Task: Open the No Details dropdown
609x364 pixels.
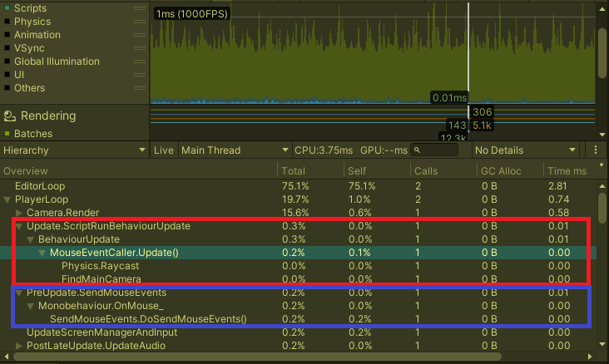Action: (525, 150)
